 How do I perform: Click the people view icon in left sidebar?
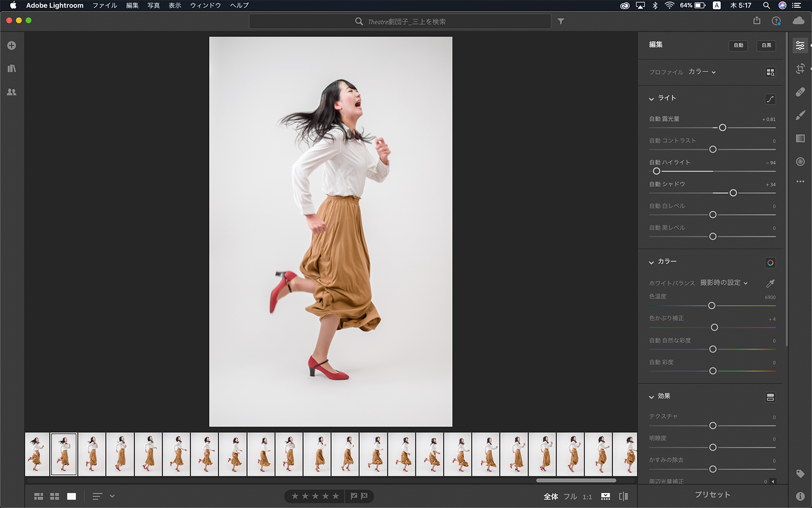[11, 92]
